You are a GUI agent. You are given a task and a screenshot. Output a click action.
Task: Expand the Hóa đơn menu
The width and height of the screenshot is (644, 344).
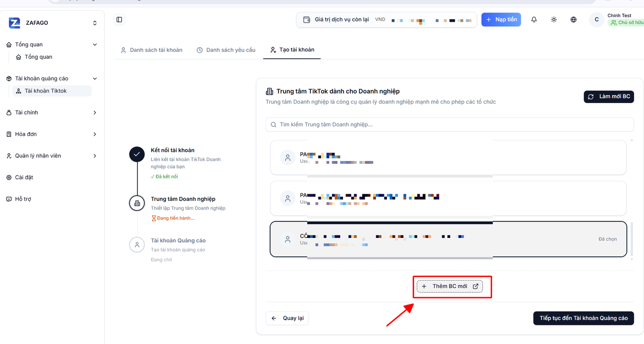tap(52, 134)
